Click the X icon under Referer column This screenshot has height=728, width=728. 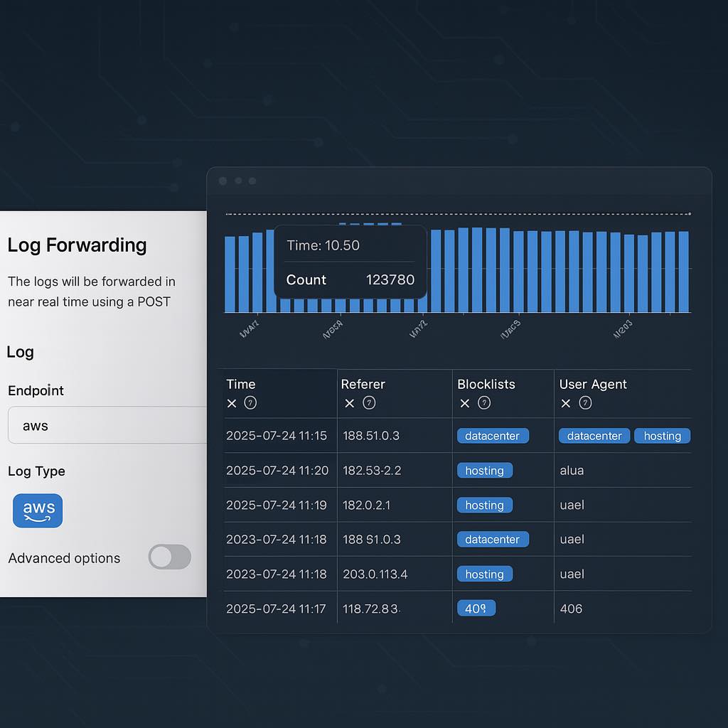[x=350, y=404]
